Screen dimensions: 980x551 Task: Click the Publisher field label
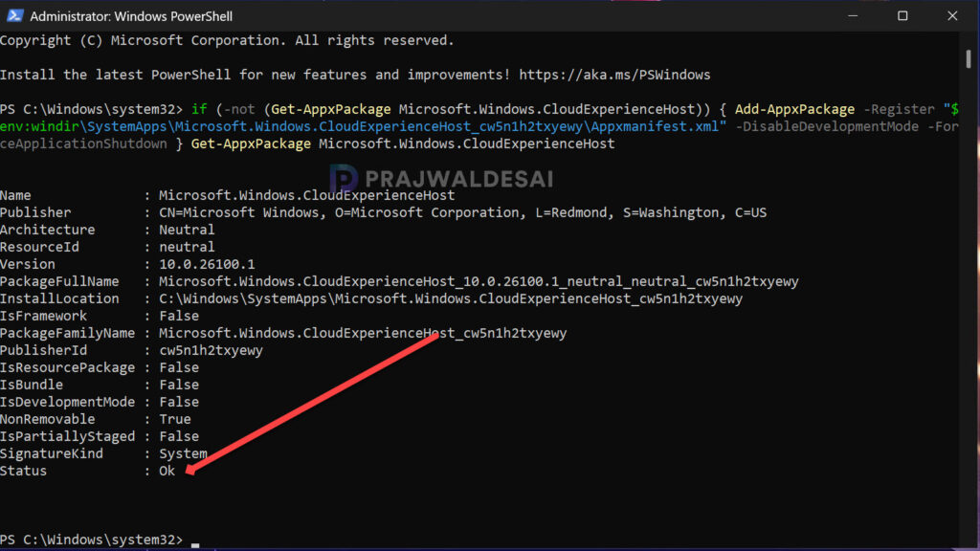coord(35,212)
